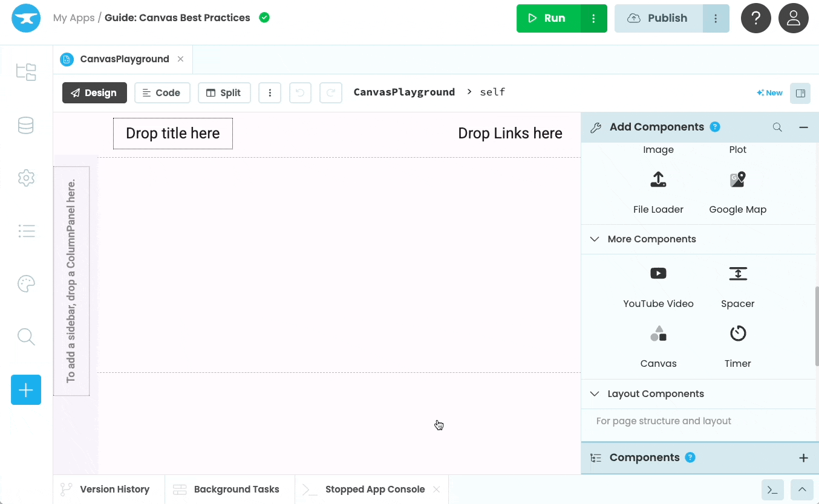Open Data Tables via the database sidebar icon
The image size is (819, 504).
pyautogui.click(x=26, y=125)
